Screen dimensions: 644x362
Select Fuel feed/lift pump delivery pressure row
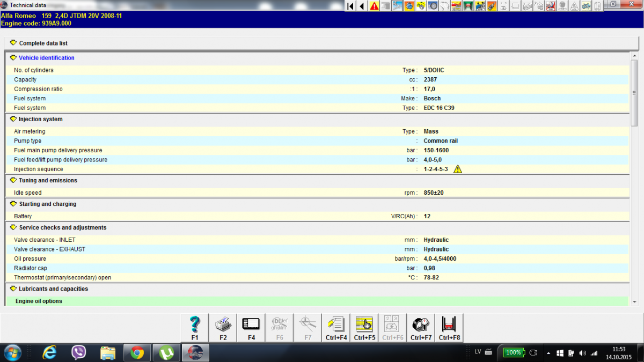tap(317, 160)
